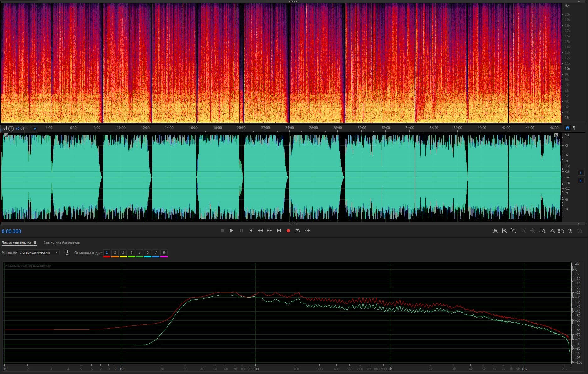Click the dB label on amplitude scale
The height and width of the screenshot is (374, 588).
pyautogui.click(x=566, y=135)
